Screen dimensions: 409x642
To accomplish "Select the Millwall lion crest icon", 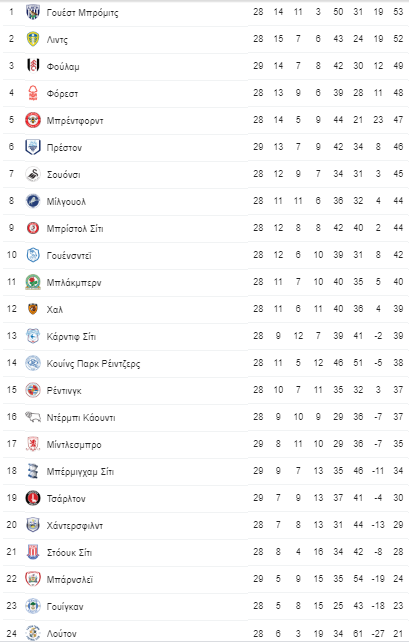I will tap(33, 201).
